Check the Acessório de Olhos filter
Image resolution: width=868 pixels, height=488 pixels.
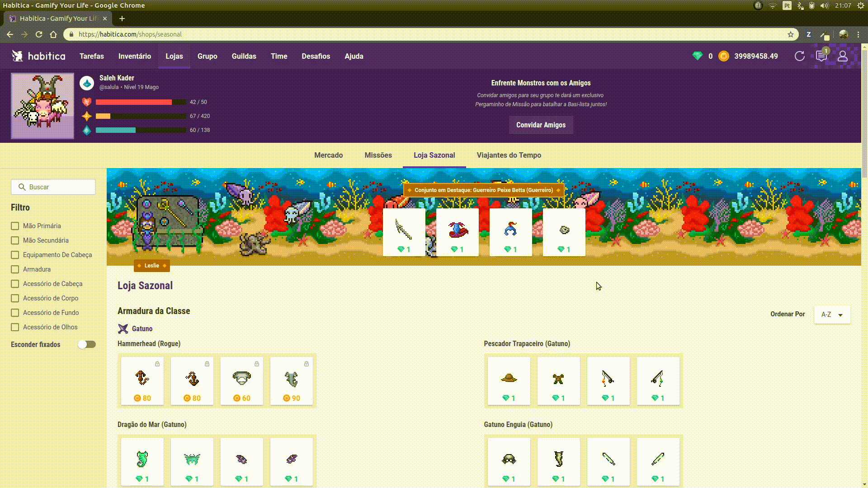pos(15,327)
